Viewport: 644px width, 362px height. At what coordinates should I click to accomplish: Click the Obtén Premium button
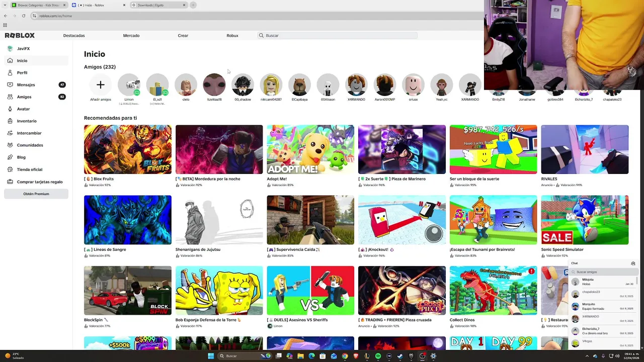(x=36, y=194)
